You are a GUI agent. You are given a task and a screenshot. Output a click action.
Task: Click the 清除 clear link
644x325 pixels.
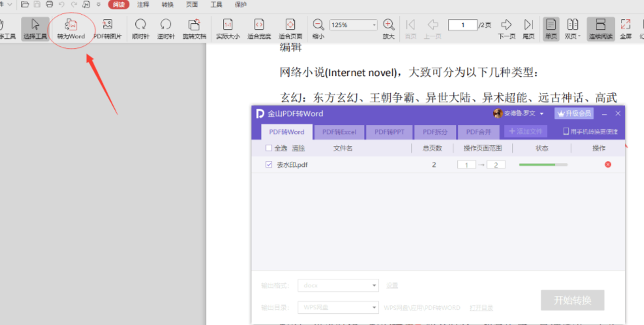298,148
